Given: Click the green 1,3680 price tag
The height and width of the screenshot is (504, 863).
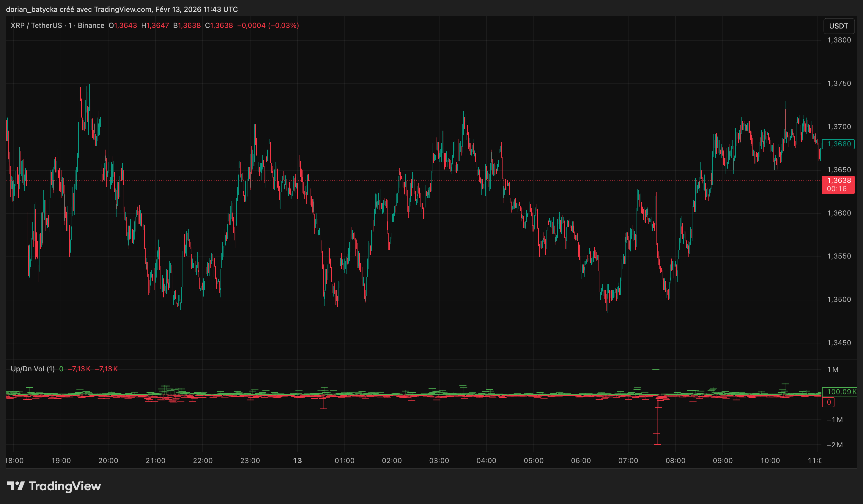Looking at the screenshot, I should click(x=838, y=144).
